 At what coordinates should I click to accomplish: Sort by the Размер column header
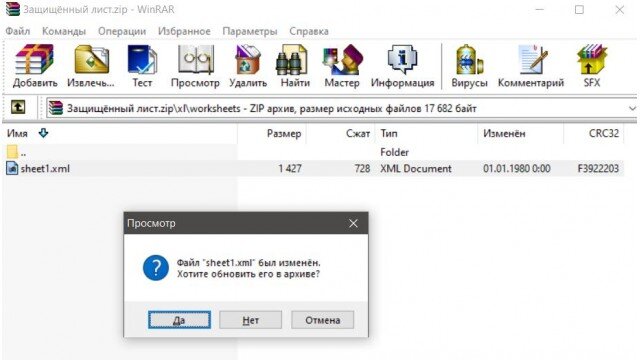pos(284,133)
